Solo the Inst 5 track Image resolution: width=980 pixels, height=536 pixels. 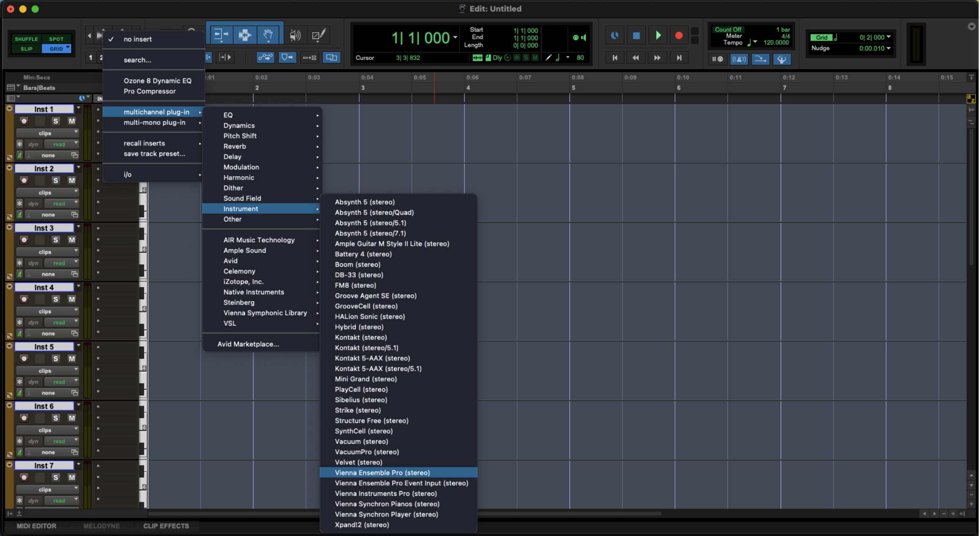pyautogui.click(x=55, y=359)
